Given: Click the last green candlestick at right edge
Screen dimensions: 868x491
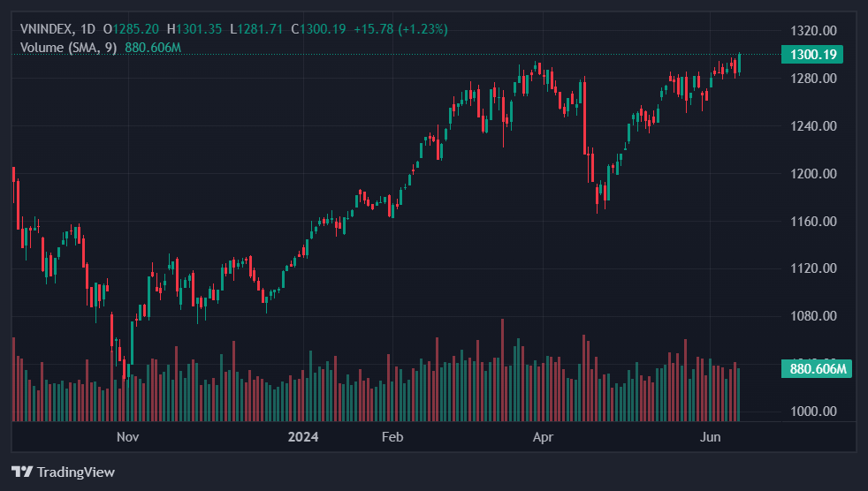Looking at the screenshot, I should pyautogui.click(x=739, y=64).
